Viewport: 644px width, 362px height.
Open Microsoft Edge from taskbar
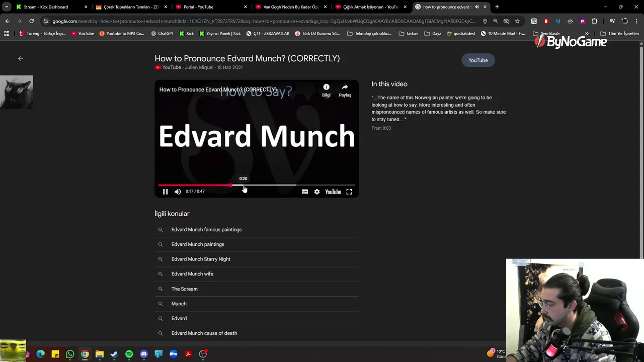click(41, 354)
